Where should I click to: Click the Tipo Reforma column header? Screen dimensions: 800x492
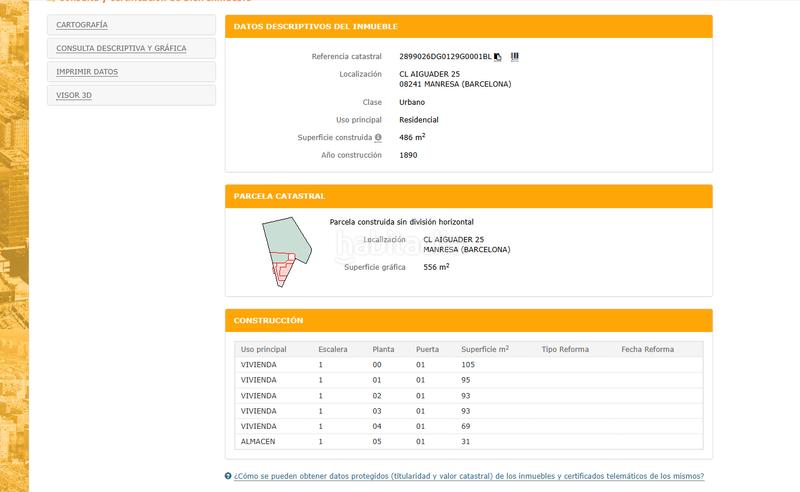point(565,349)
